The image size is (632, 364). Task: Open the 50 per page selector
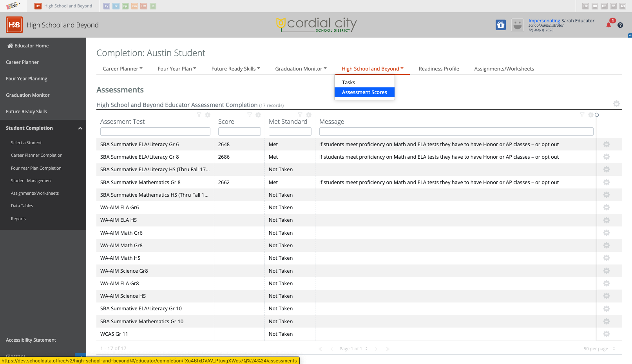[599, 349]
